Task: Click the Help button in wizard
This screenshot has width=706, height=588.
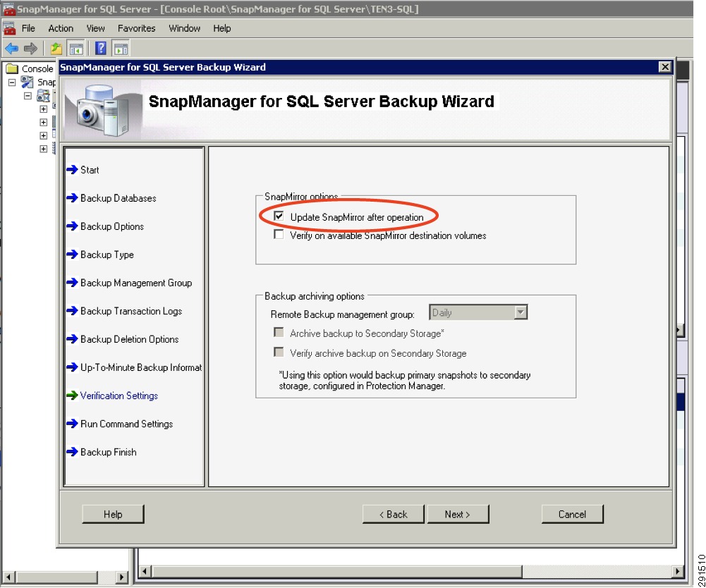Action: pos(113,514)
